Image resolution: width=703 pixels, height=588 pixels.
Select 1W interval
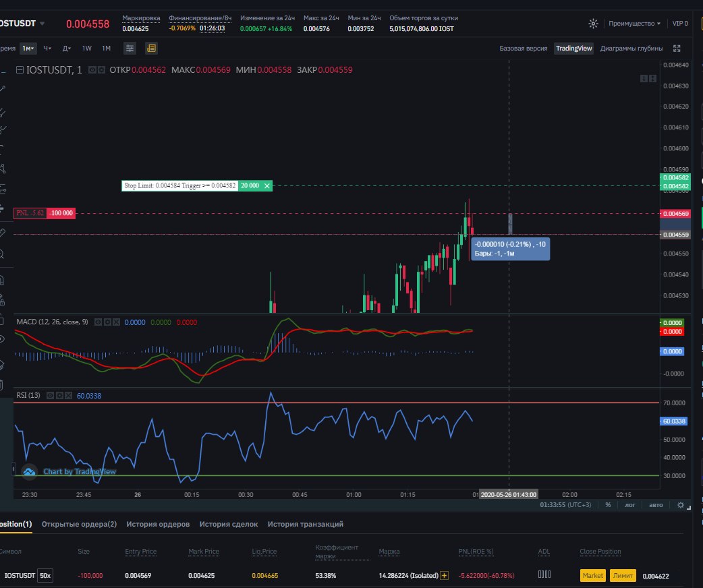tap(87, 49)
